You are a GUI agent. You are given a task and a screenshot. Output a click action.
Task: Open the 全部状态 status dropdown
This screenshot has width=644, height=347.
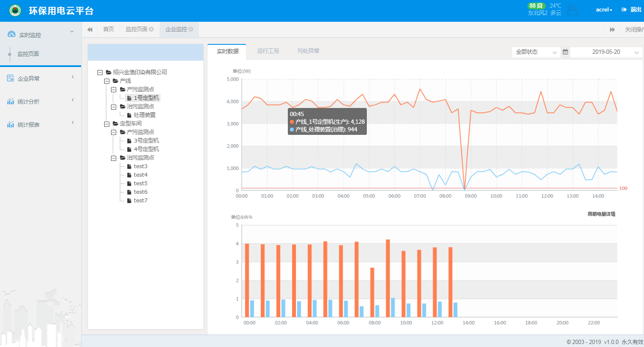tap(536, 52)
